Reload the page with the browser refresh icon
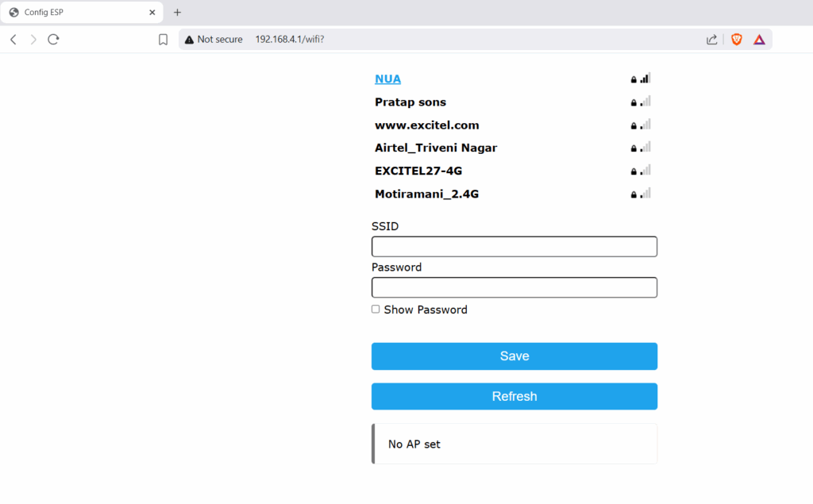Image resolution: width=813 pixels, height=504 pixels. tap(53, 40)
